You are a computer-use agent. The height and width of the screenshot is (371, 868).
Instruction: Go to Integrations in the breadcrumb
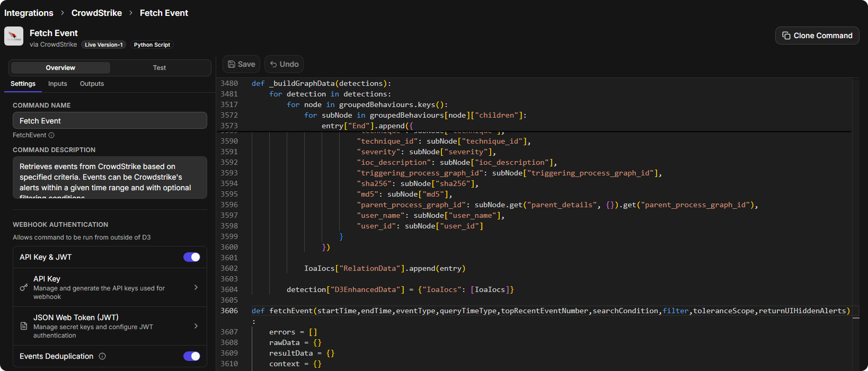pos(29,13)
